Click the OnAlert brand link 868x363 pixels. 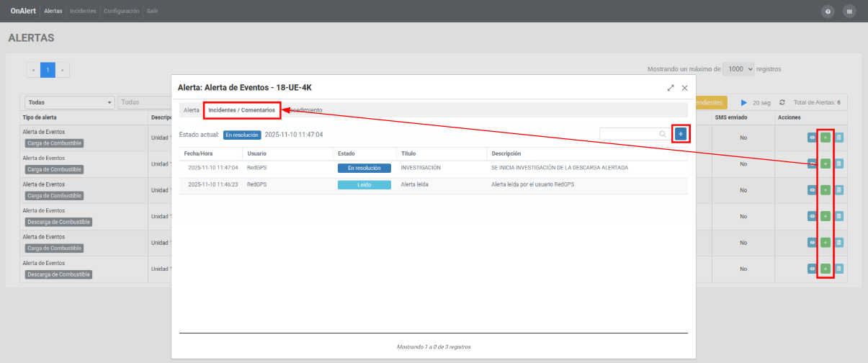coord(23,11)
